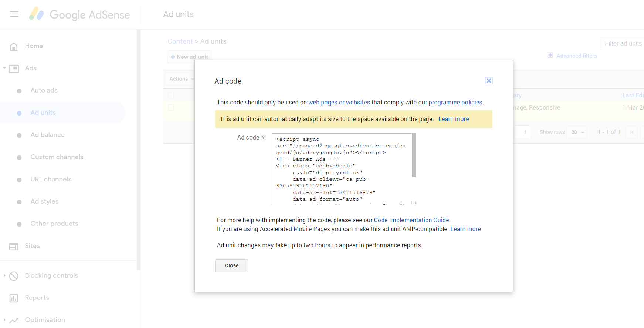Click Learn more about AMP compatibility
This screenshot has width=644, height=328.
[x=465, y=229]
